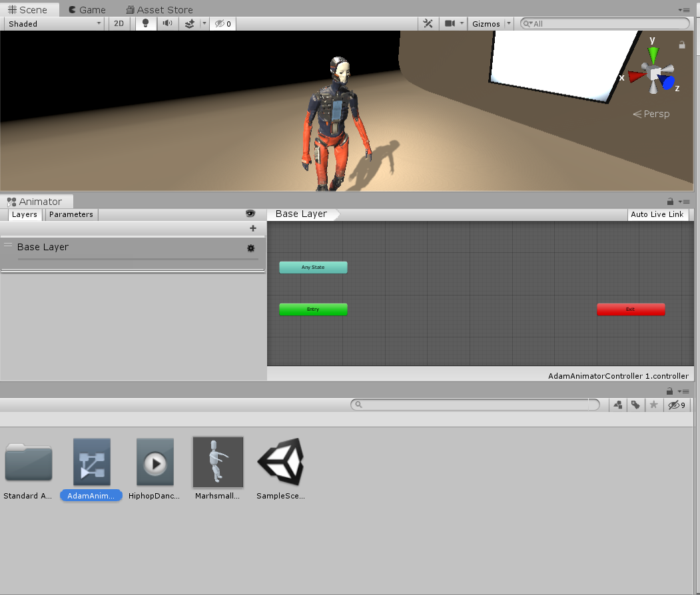Expand the Gizmos dropdown arrow
The width and height of the screenshot is (700, 595).
[x=509, y=23]
